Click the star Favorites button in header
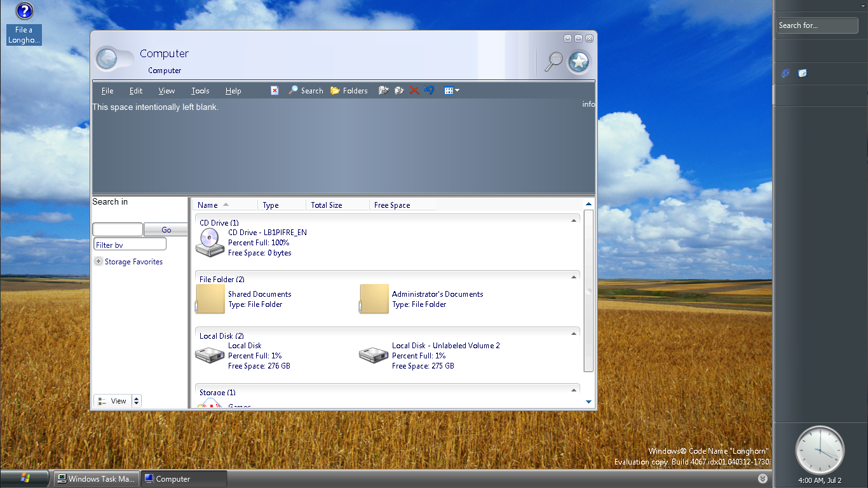This screenshot has height=488, width=868. 579,62
